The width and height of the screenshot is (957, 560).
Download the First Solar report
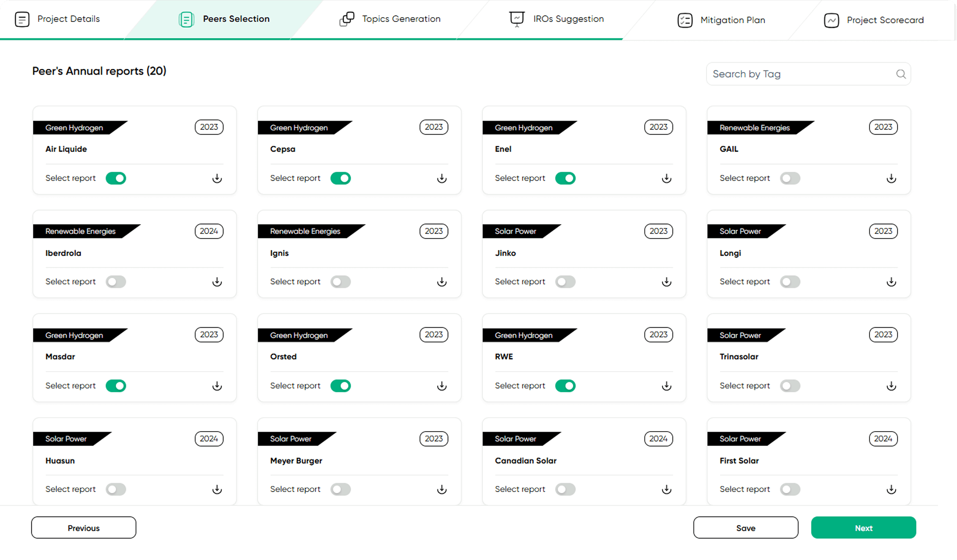(x=891, y=489)
